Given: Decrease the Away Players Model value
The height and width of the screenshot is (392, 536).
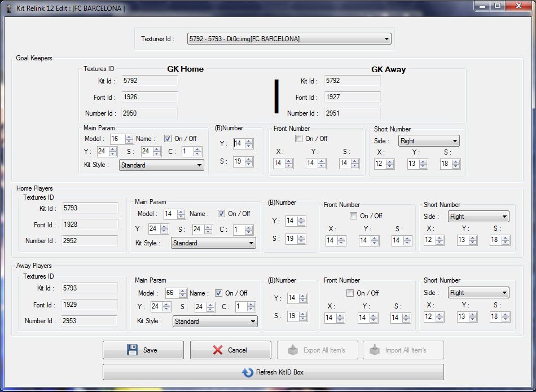Looking at the screenshot, I should 183,296.
